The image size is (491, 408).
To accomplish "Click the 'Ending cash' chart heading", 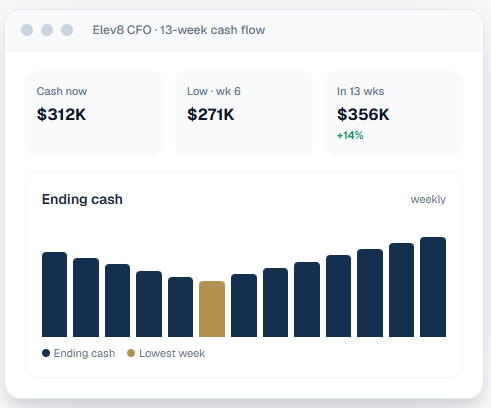I will click(x=82, y=199).
